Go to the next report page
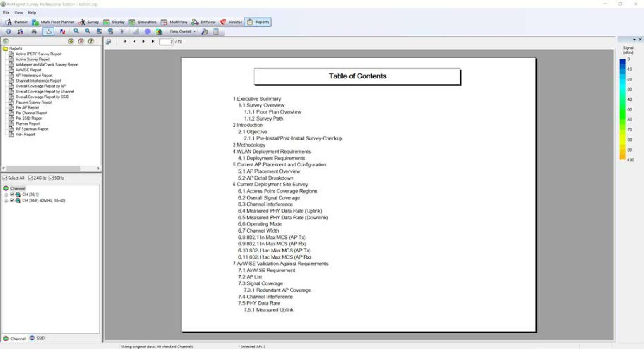The width and height of the screenshot is (644, 349). pos(144,41)
